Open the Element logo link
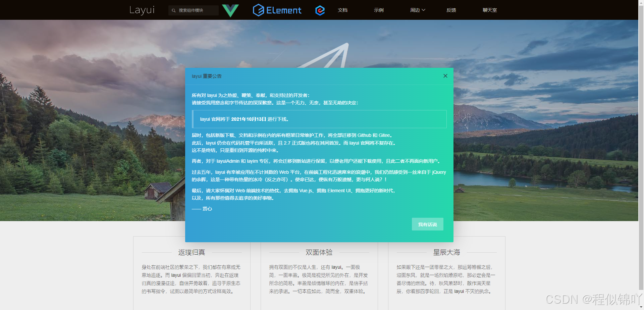This screenshot has width=644, height=310. [x=277, y=10]
